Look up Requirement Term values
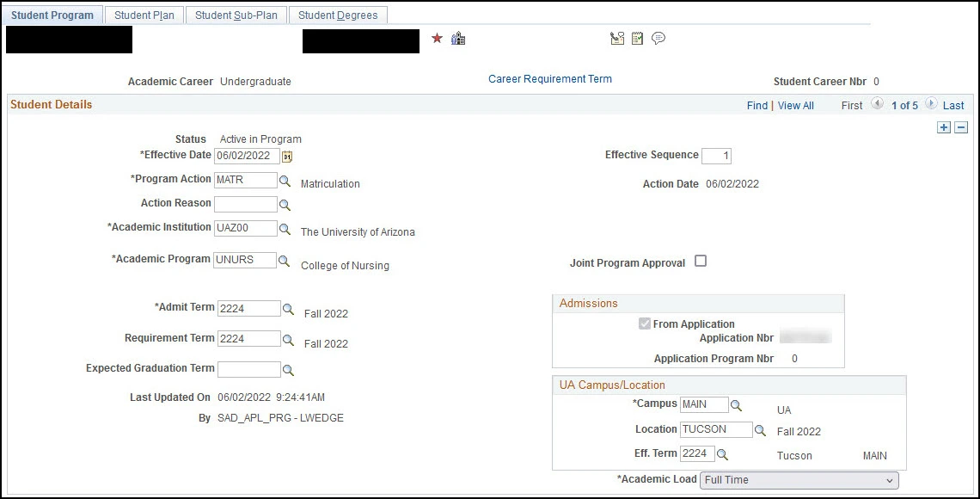980x499 pixels. pos(288,340)
